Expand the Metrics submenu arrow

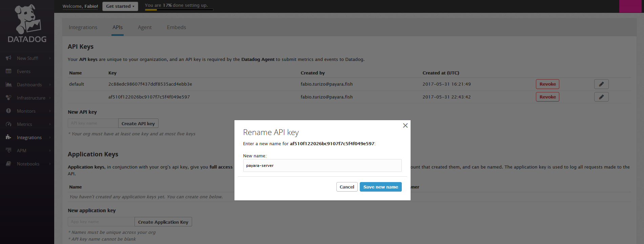click(50, 124)
